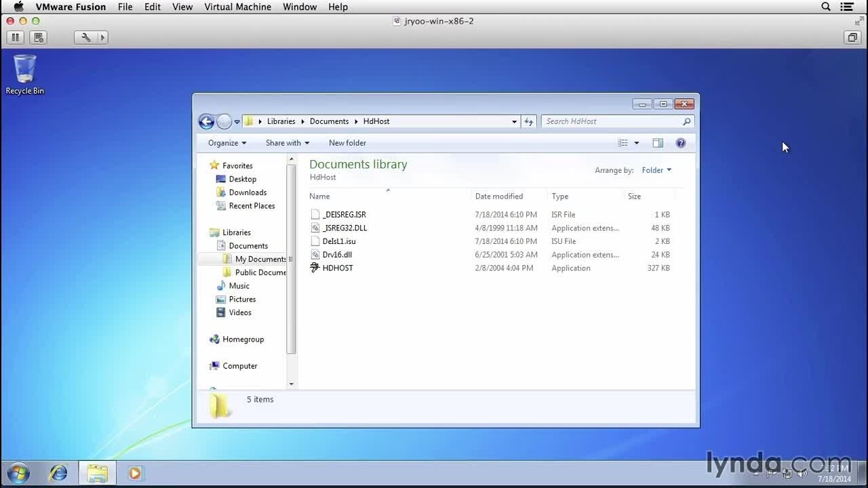Click the address bar refresh button
Viewport: 868px width, 488px height.
pyautogui.click(x=529, y=122)
